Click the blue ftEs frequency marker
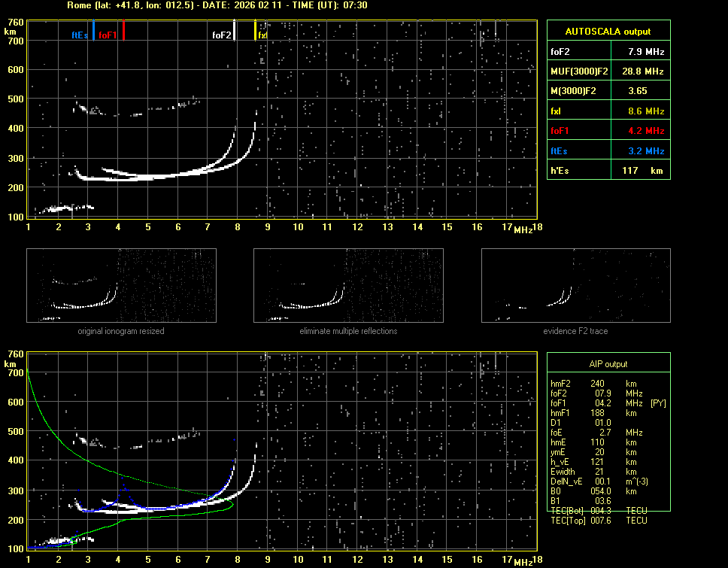The height and width of the screenshot is (568, 728). pos(93,31)
